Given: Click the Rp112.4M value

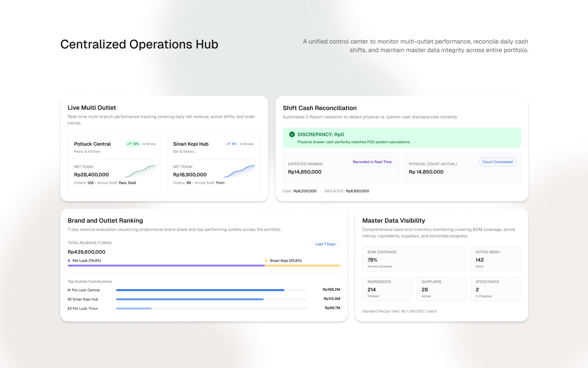Looking at the screenshot, I should tap(332, 299).
